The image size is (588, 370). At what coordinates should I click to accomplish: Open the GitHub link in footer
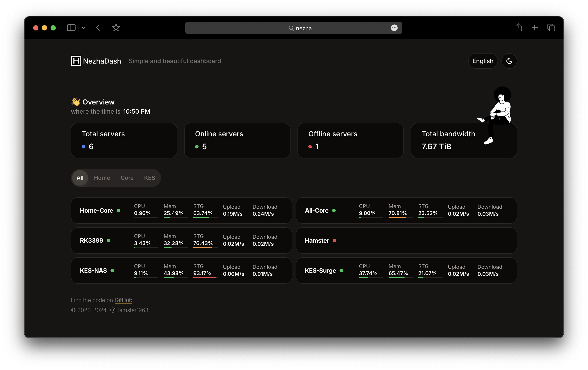[x=123, y=300]
